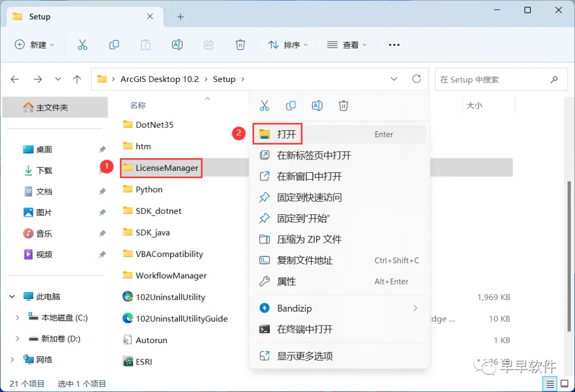Image resolution: width=575 pixels, height=392 pixels.
Task: Open 主文件夹 in sidebar
Action: click(x=55, y=107)
